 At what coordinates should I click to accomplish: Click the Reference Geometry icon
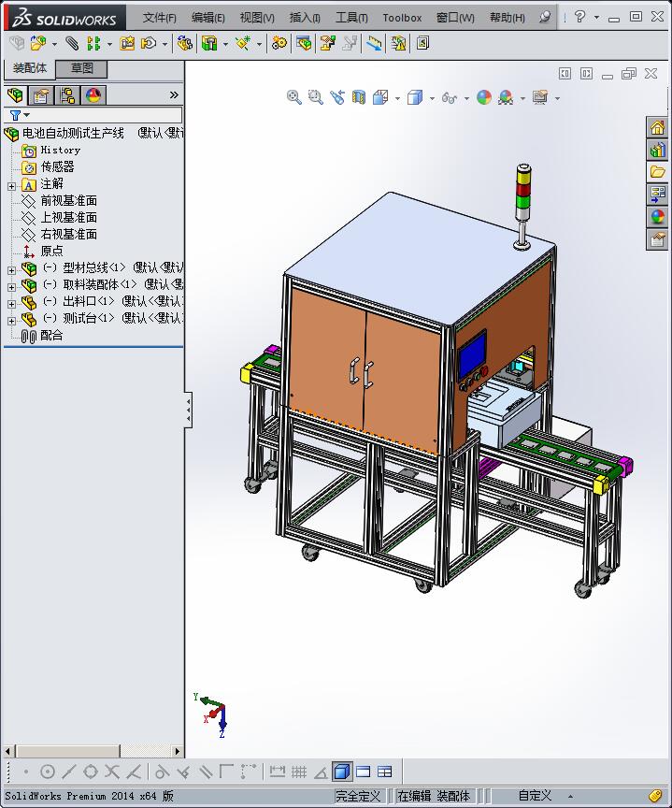click(x=243, y=43)
